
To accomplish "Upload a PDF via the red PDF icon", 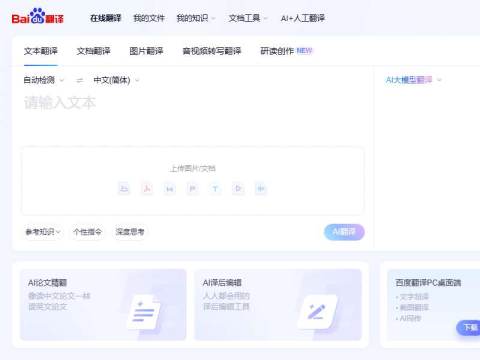I will (x=147, y=189).
